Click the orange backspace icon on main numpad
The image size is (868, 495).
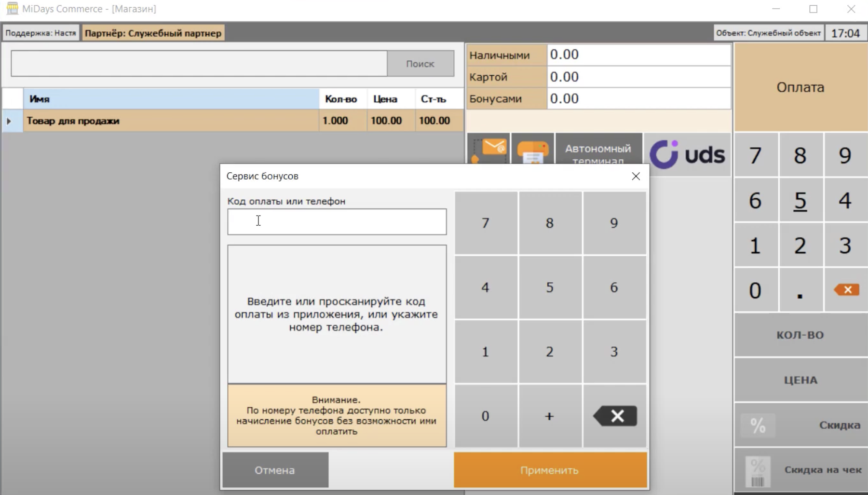[847, 289]
